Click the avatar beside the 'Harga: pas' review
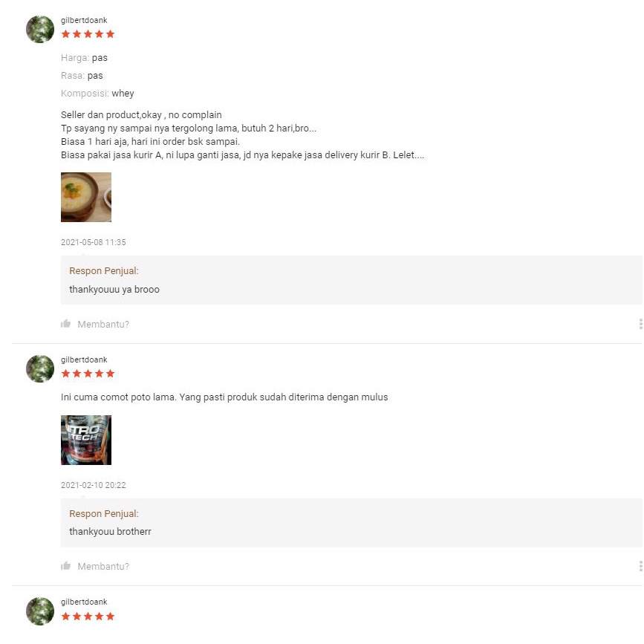The height and width of the screenshot is (644, 644). click(40, 29)
